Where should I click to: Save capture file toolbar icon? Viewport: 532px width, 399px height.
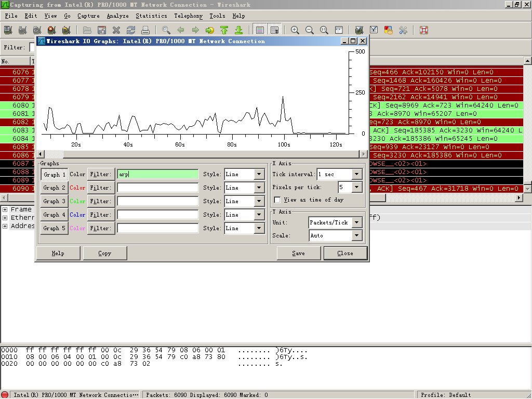point(102,30)
